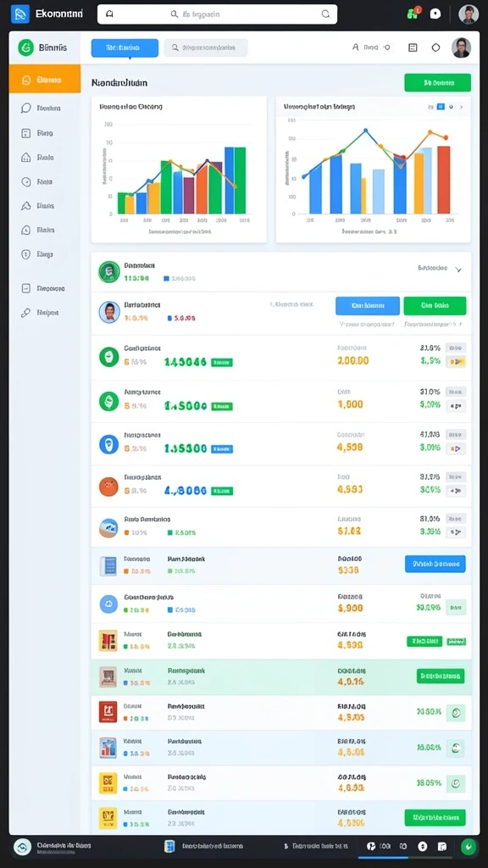
Task: Select the blue tab in the header bar
Action: 125,48
